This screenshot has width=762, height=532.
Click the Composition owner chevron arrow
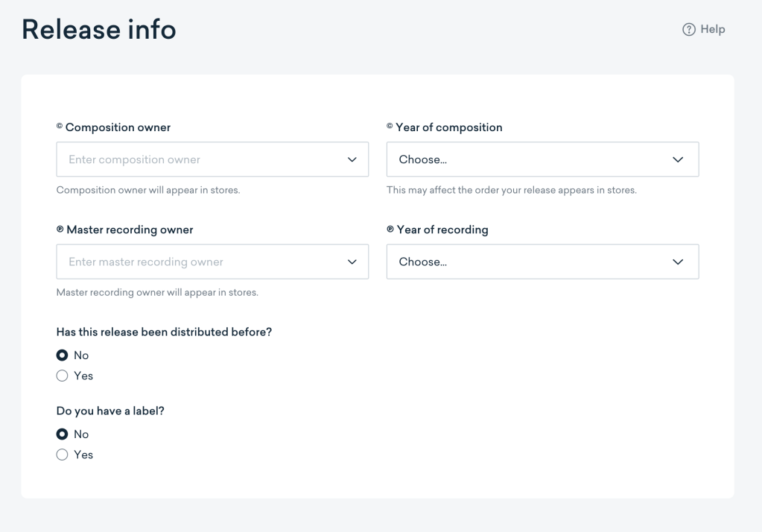click(x=352, y=159)
